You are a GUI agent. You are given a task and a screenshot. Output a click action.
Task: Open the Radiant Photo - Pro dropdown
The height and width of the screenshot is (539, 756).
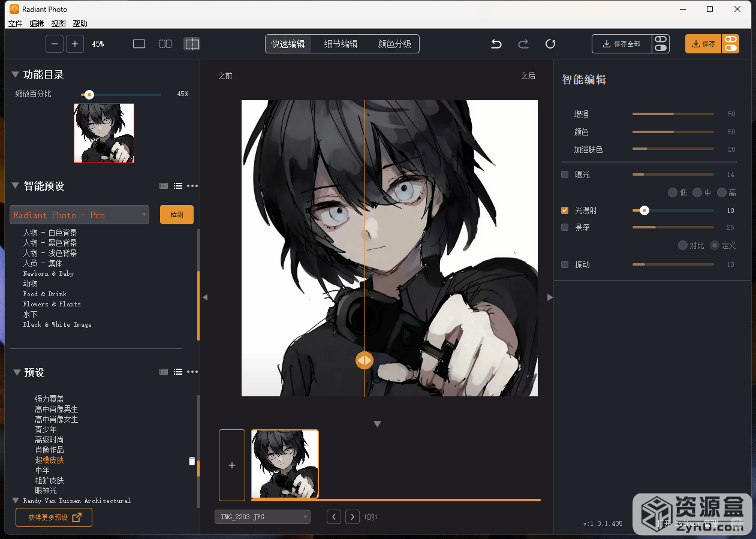click(x=79, y=215)
